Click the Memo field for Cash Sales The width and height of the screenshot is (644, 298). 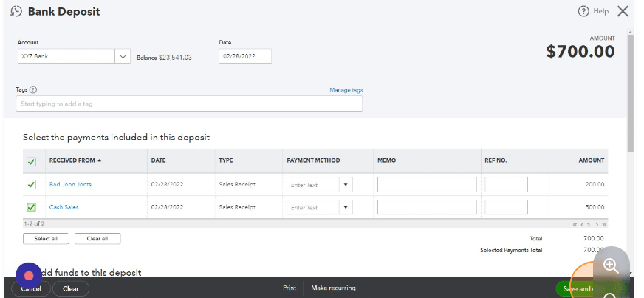pos(427,207)
